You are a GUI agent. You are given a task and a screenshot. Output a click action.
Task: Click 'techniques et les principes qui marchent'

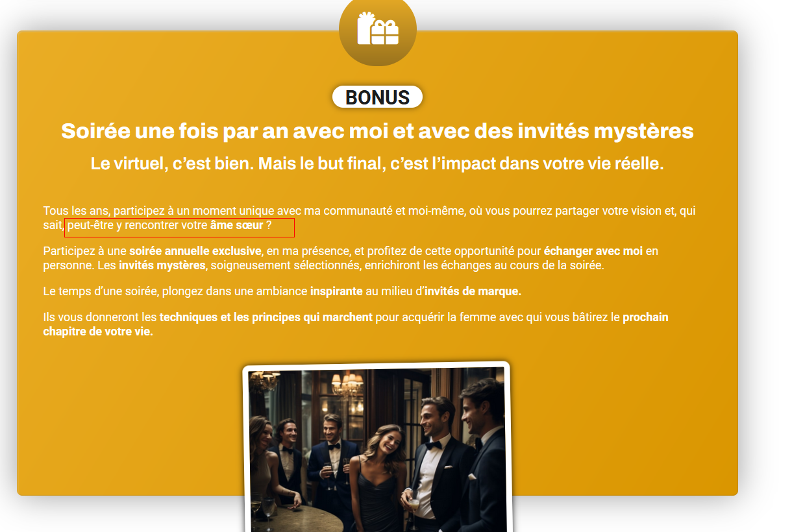[x=266, y=318]
